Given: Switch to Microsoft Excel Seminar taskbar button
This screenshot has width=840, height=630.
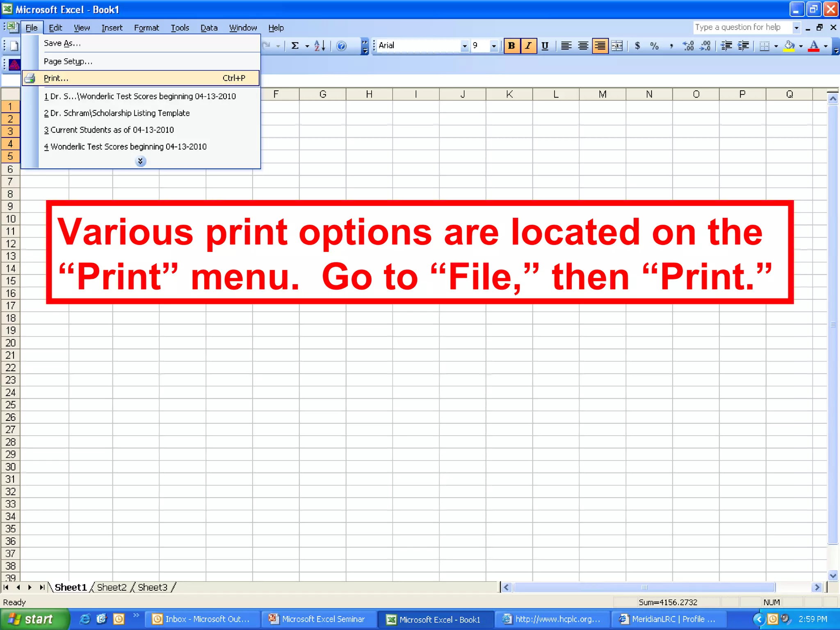Looking at the screenshot, I should (x=319, y=619).
